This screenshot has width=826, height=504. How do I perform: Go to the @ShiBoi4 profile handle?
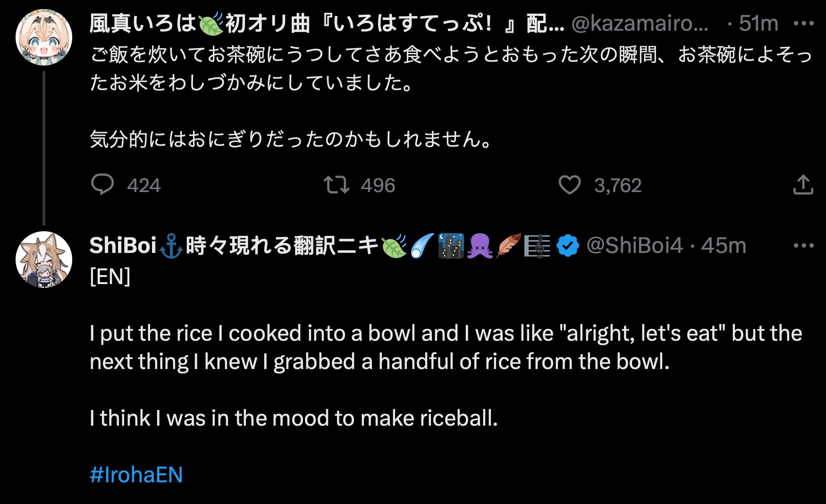pos(634,246)
